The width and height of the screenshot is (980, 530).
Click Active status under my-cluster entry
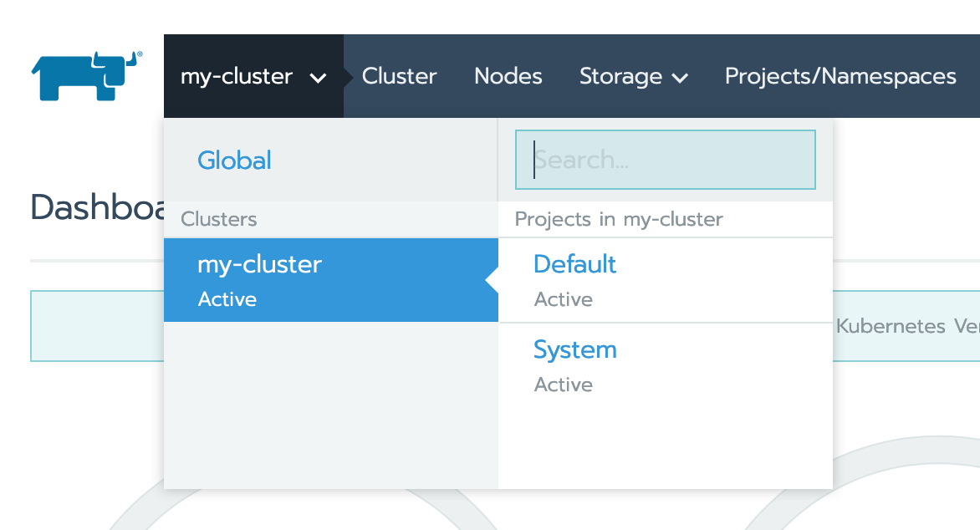(227, 299)
